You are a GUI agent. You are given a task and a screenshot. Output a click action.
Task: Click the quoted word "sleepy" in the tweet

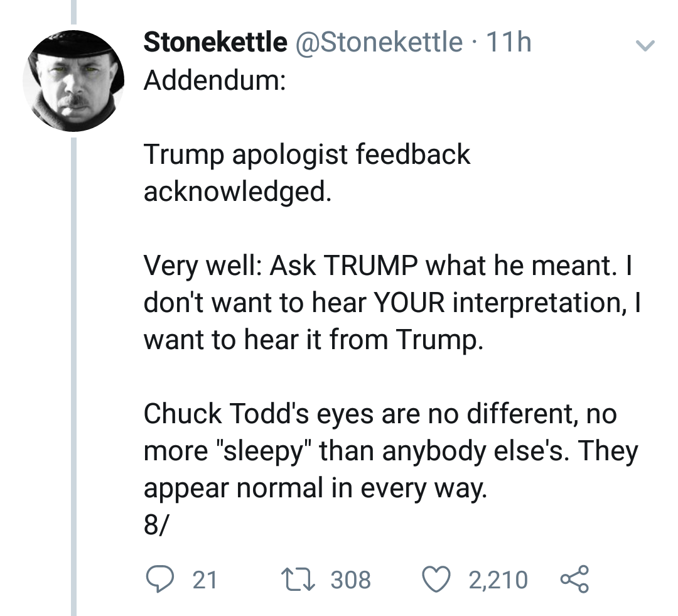tap(259, 451)
